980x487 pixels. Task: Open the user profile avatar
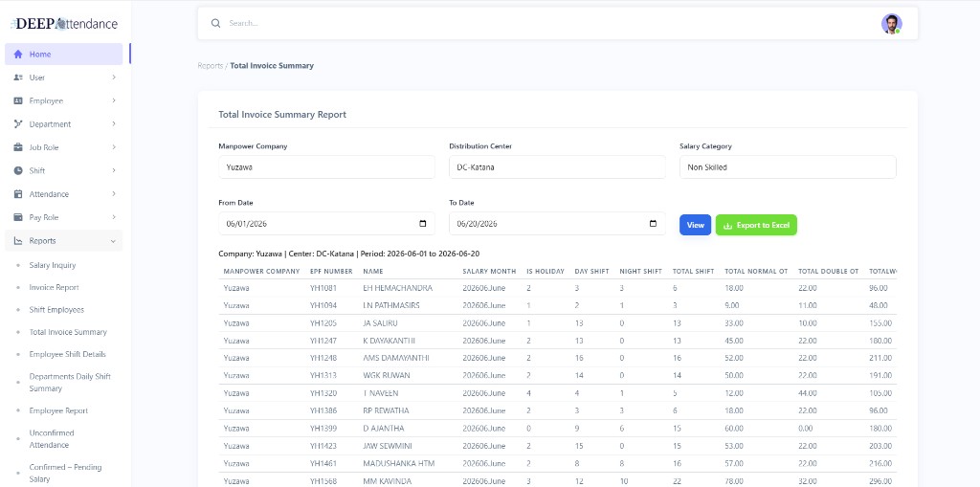pos(891,24)
